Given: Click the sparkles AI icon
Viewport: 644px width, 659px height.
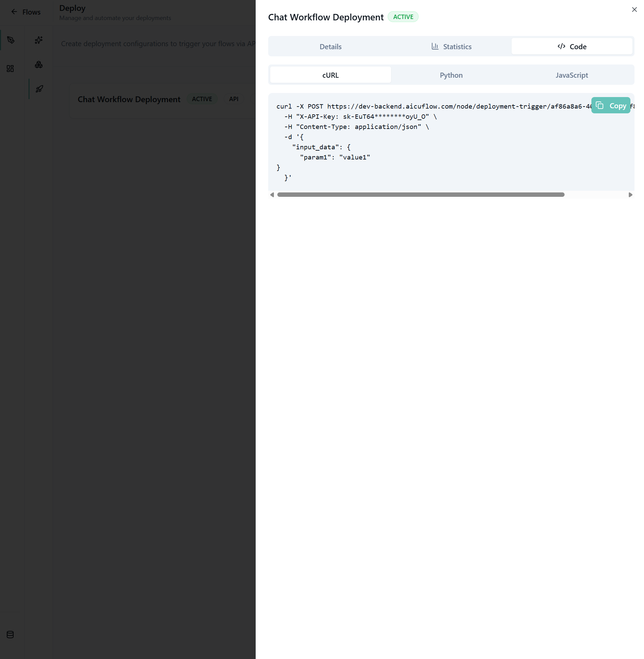Looking at the screenshot, I should pyautogui.click(x=39, y=40).
